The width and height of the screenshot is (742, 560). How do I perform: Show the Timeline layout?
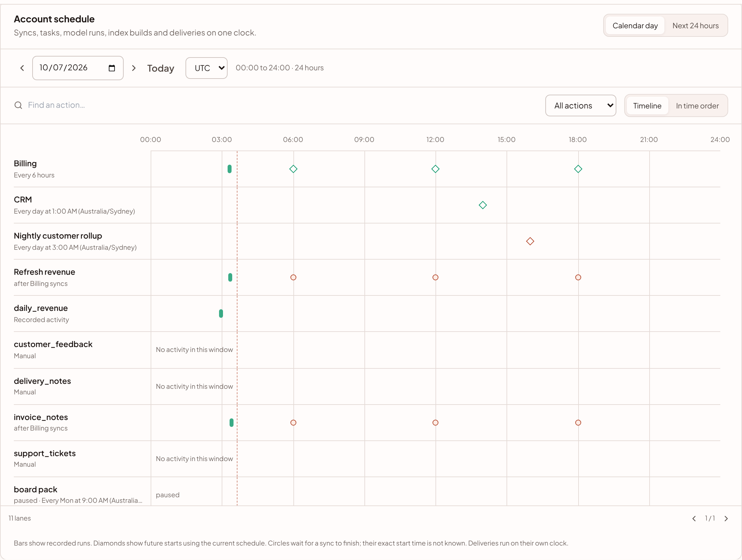pos(647,105)
